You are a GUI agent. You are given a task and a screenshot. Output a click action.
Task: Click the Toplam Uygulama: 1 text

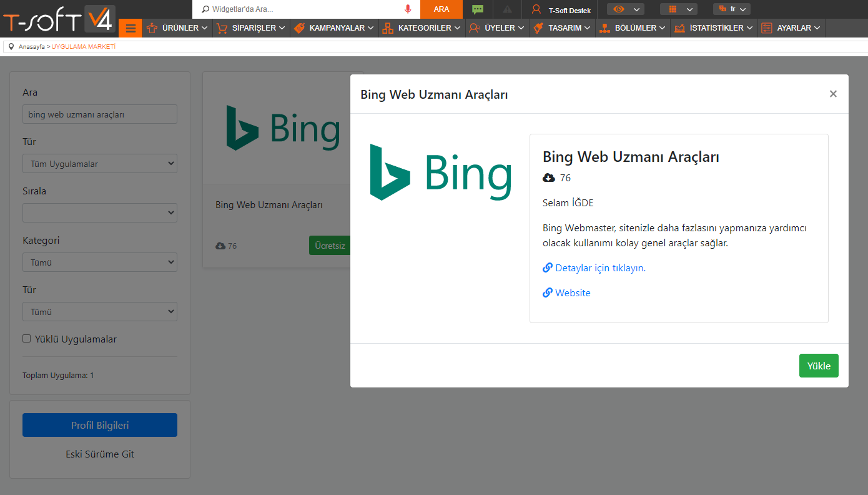(58, 376)
